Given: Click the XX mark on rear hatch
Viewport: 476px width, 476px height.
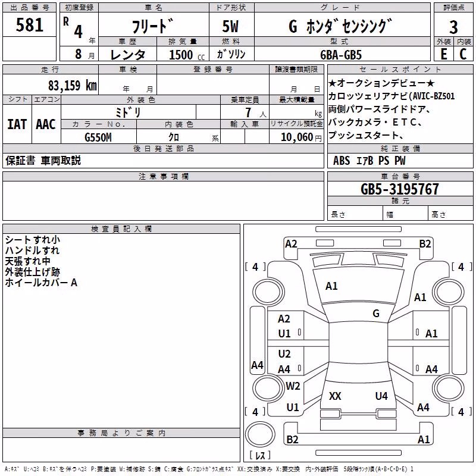Looking at the screenshot, I should [x=335, y=396].
